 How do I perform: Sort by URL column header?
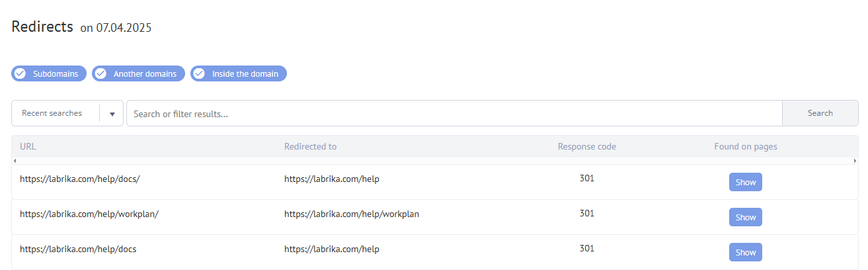[x=27, y=146]
